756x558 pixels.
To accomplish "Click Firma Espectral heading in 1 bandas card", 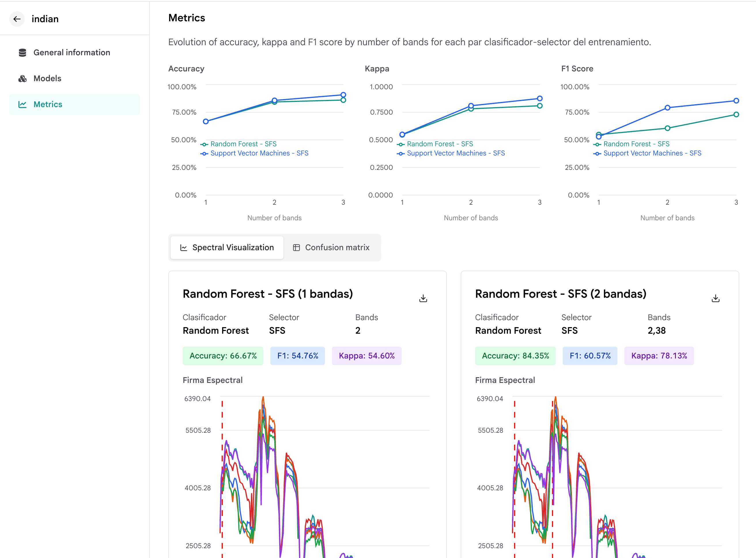I will pyautogui.click(x=213, y=380).
